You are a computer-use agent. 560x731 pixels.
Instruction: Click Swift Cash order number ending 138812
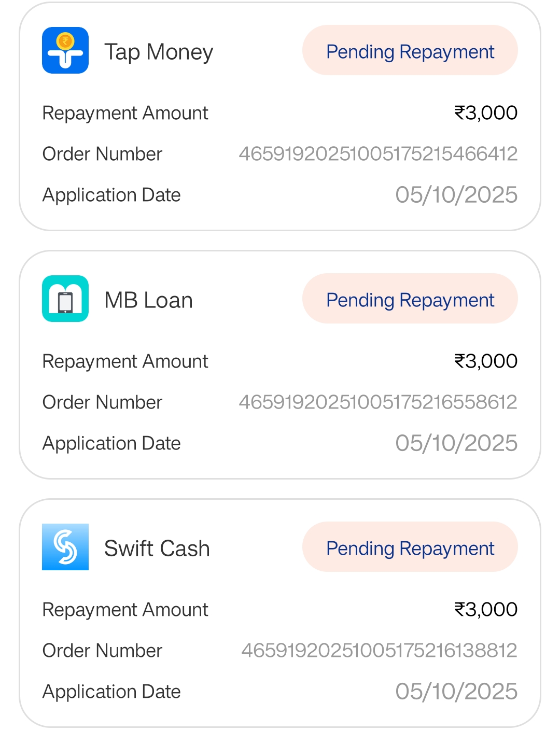click(x=379, y=651)
